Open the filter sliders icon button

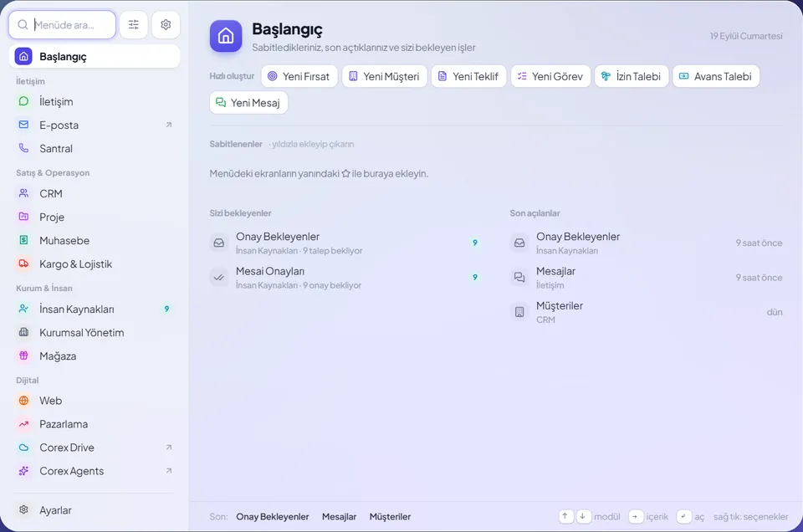[134, 24]
